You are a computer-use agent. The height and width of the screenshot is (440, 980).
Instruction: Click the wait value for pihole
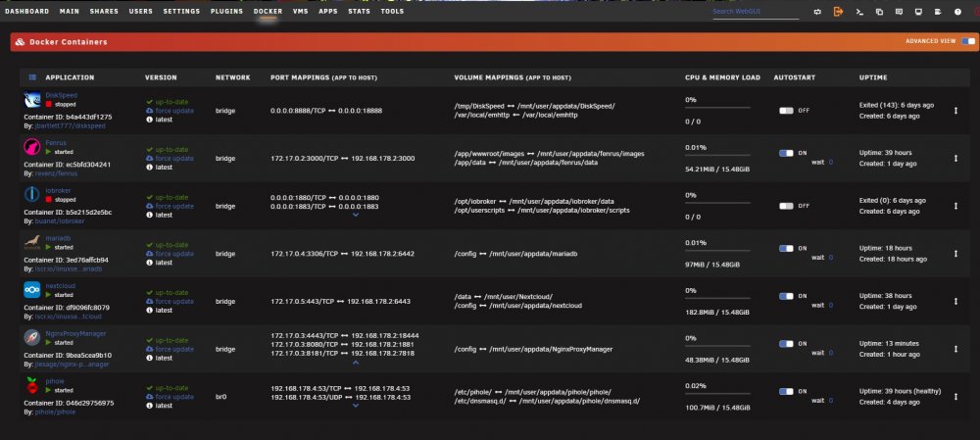tap(831, 400)
